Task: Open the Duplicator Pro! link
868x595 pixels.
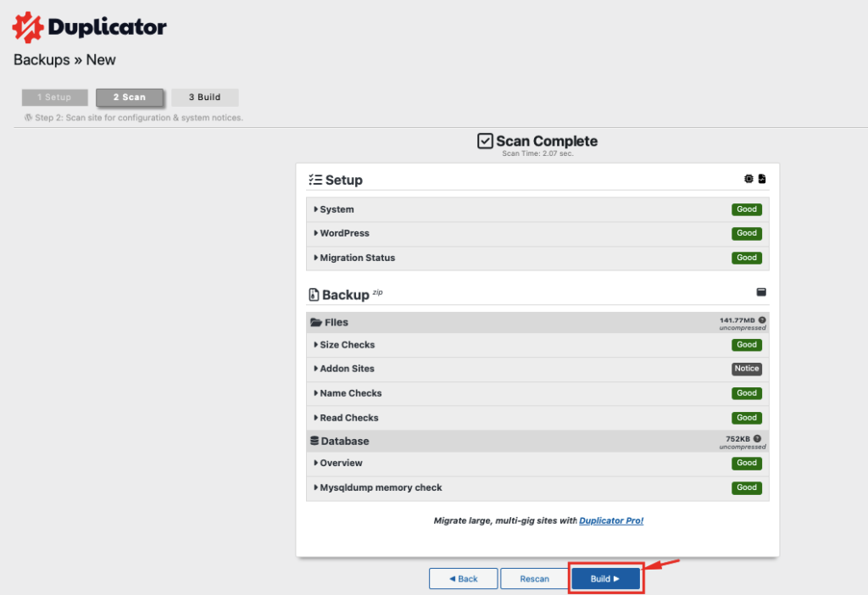Action: click(x=611, y=520)
